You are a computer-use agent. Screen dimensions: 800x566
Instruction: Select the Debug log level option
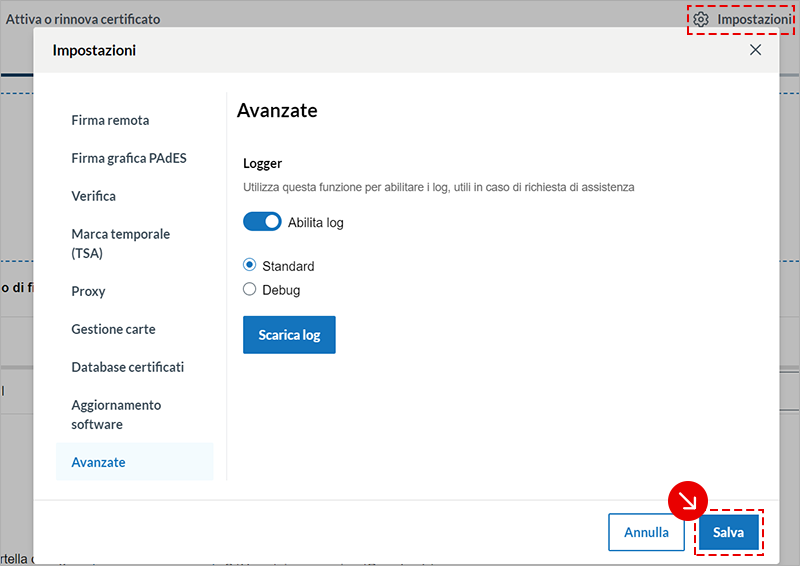[x=250, y=290]
